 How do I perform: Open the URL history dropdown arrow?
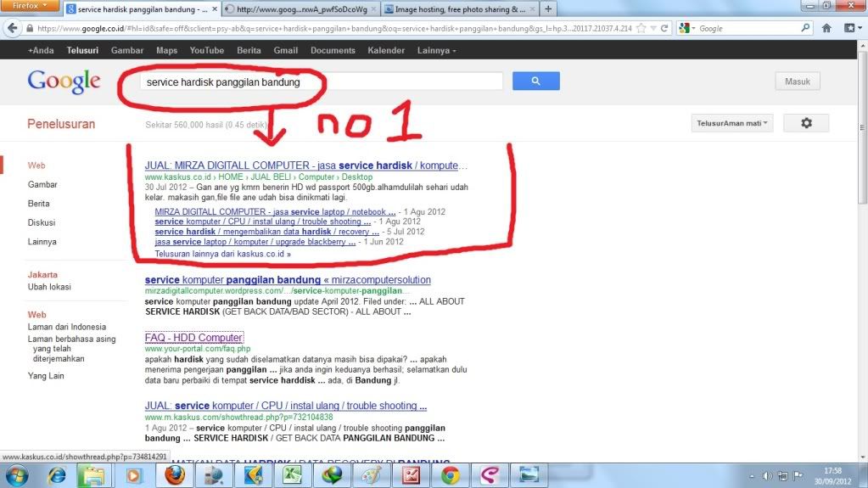pyautogui.click(x=653, y=28)
